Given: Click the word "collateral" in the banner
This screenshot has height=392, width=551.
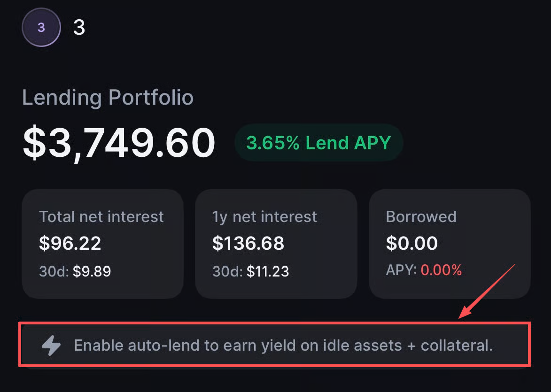Looking at the screenshot, I should coord(456,346).
